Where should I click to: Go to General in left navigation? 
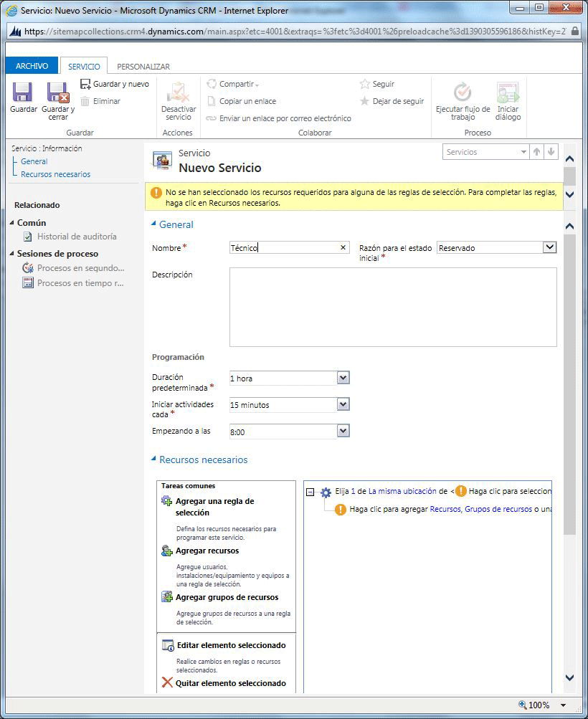point(34,161)
